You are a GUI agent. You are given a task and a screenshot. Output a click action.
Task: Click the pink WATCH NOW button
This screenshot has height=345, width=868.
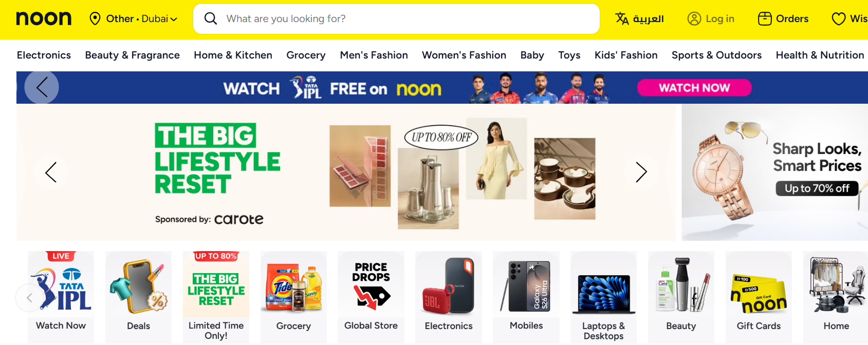click(694, 88)
